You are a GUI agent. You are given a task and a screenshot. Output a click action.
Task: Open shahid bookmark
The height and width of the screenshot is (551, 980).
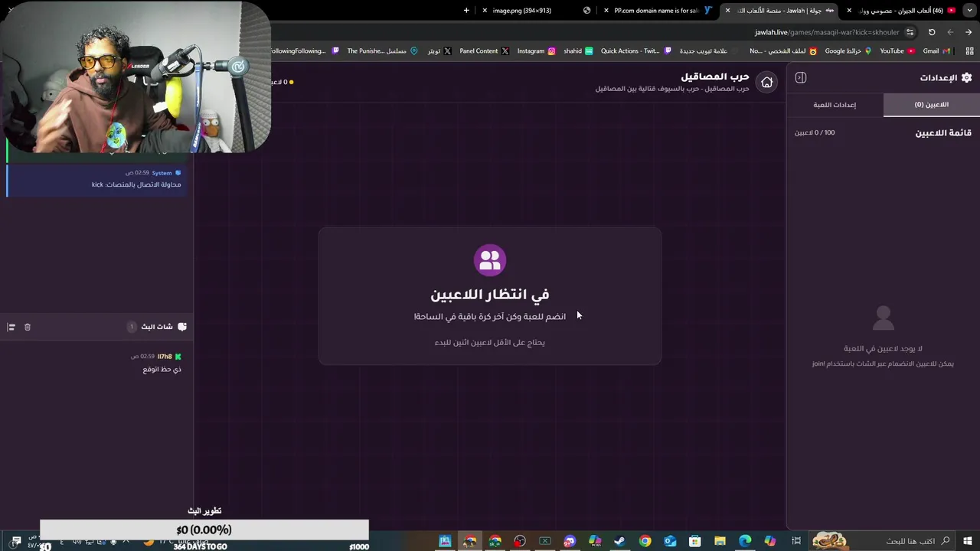[x=578, y=51]
